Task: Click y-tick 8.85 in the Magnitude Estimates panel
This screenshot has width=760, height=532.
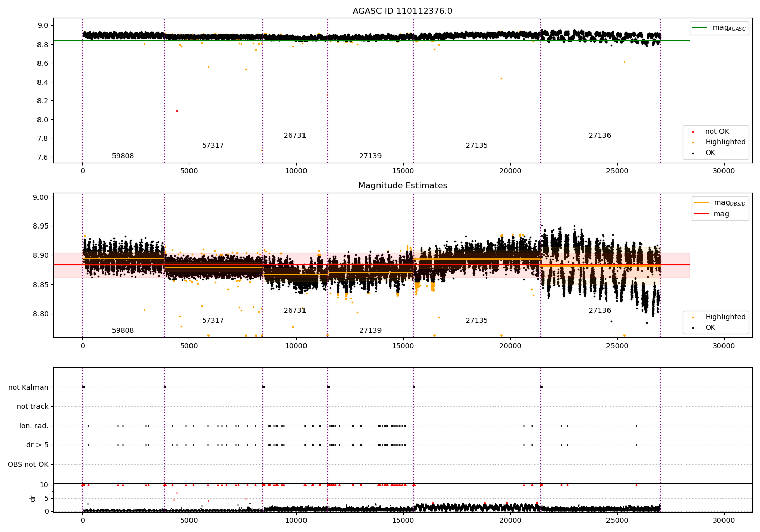Action: (x=41, y=285)
